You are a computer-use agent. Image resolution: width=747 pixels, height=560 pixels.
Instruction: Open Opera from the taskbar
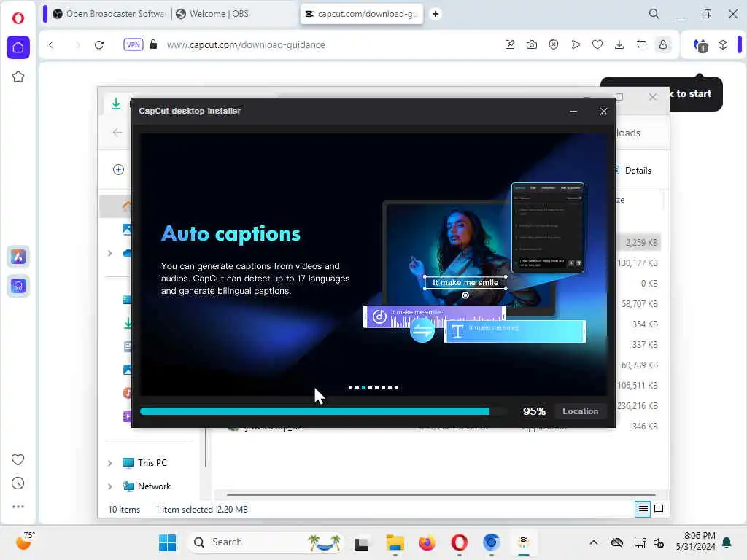pos(460,542)
